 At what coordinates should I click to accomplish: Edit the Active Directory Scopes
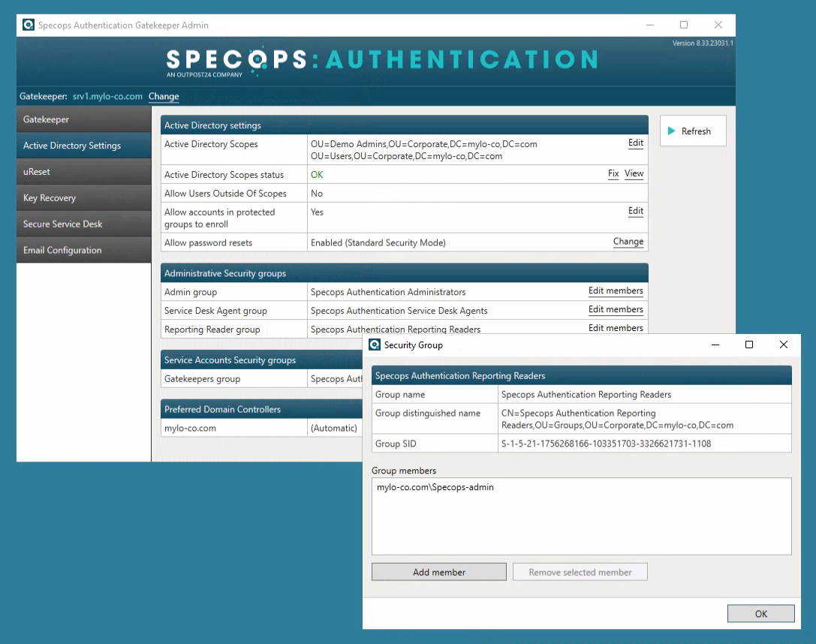click(x=635, y=143)
